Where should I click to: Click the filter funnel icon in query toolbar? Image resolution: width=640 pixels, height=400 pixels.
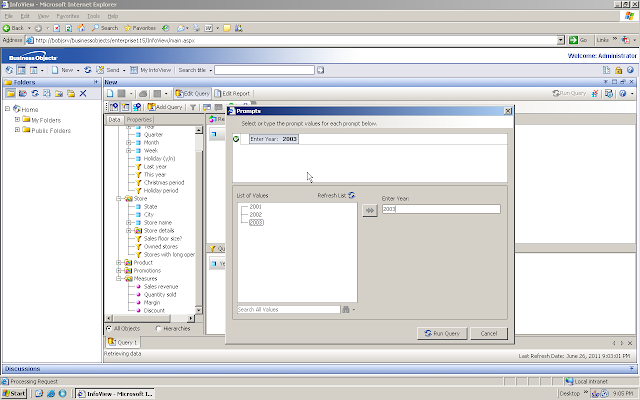pos(193,107)
